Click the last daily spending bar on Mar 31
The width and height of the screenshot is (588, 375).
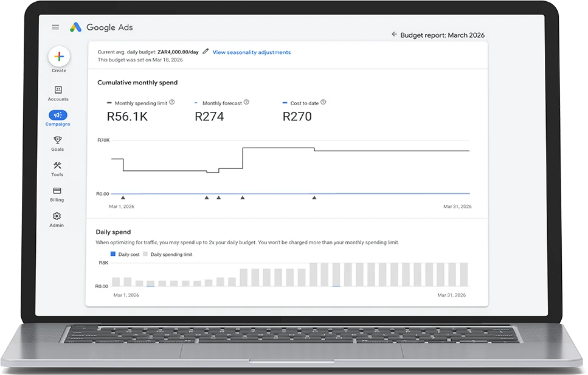coord(464,275)
